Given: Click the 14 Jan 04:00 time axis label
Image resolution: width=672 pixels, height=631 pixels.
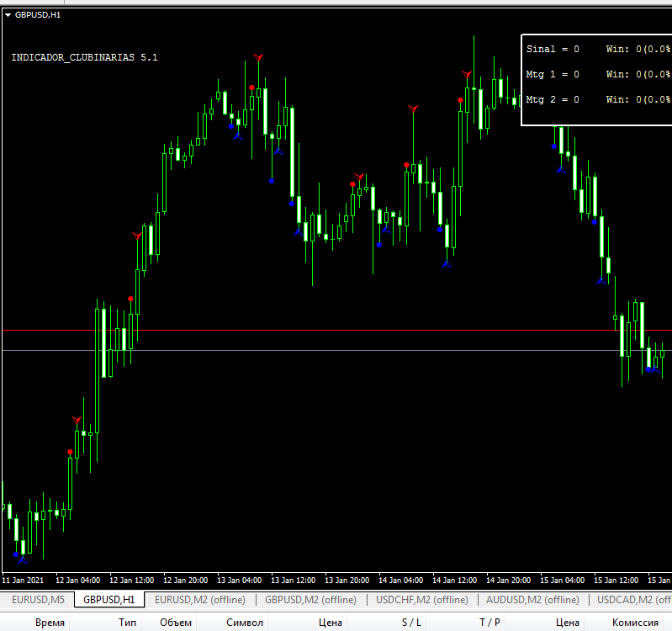Looking at the screenshot, I should (400, 581).
